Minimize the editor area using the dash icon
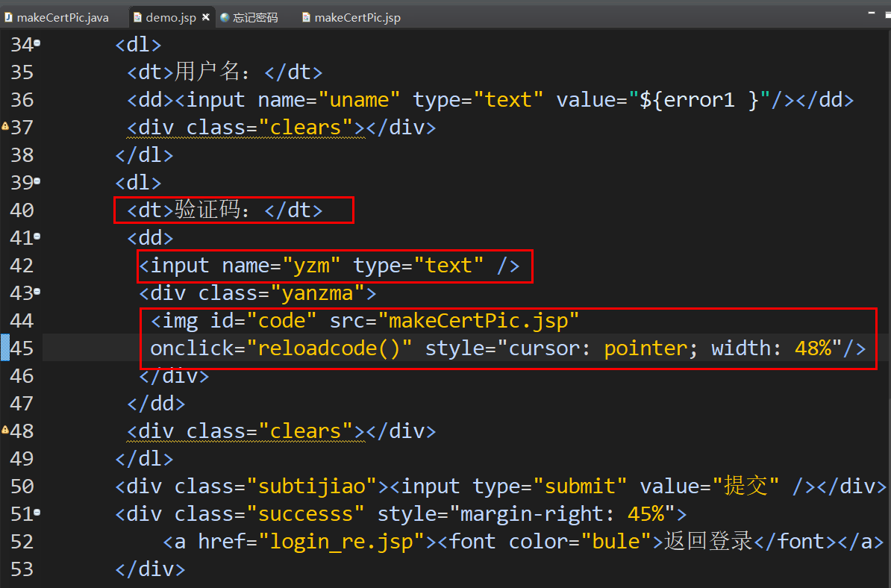The width and height of the screenshot is (891, 588). (x=872, y=12)
